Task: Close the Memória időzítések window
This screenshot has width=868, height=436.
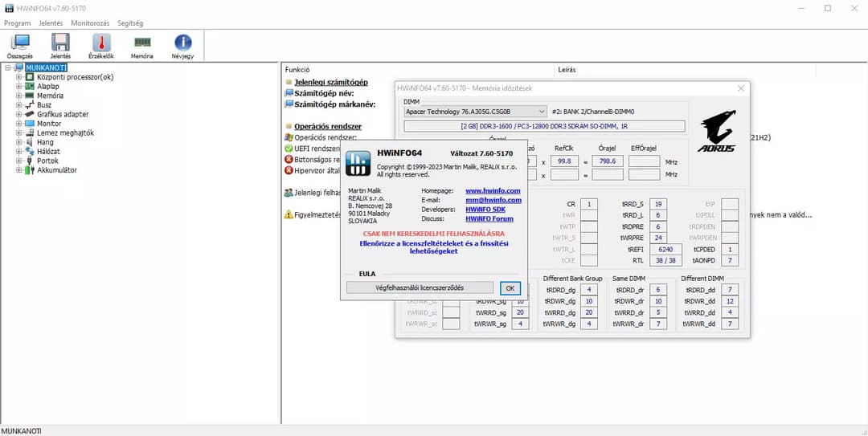Action: pyautogui.click(x=741, y=88)
